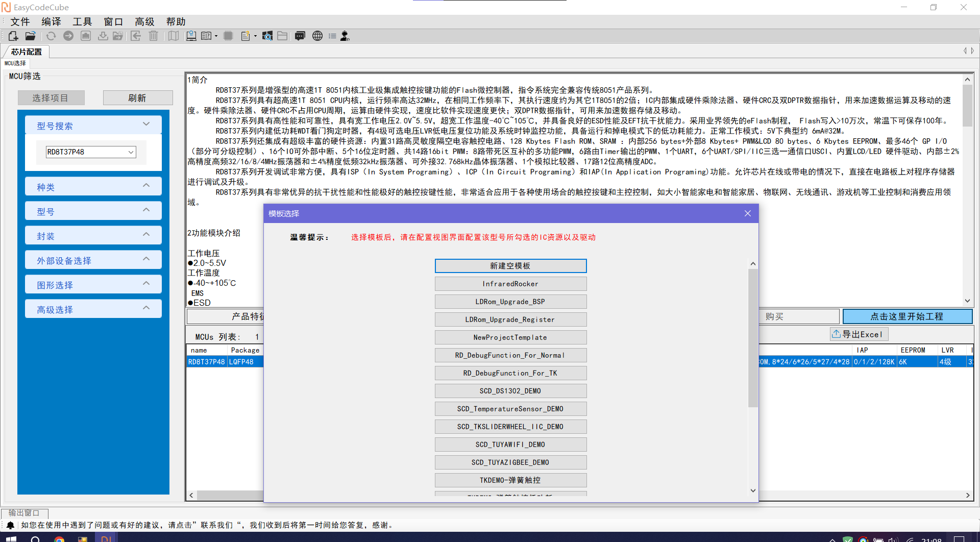Viewport: 980px width, 542px height.
Task: Click the description pane scrollbar up arrow
Action: (967, 79)
